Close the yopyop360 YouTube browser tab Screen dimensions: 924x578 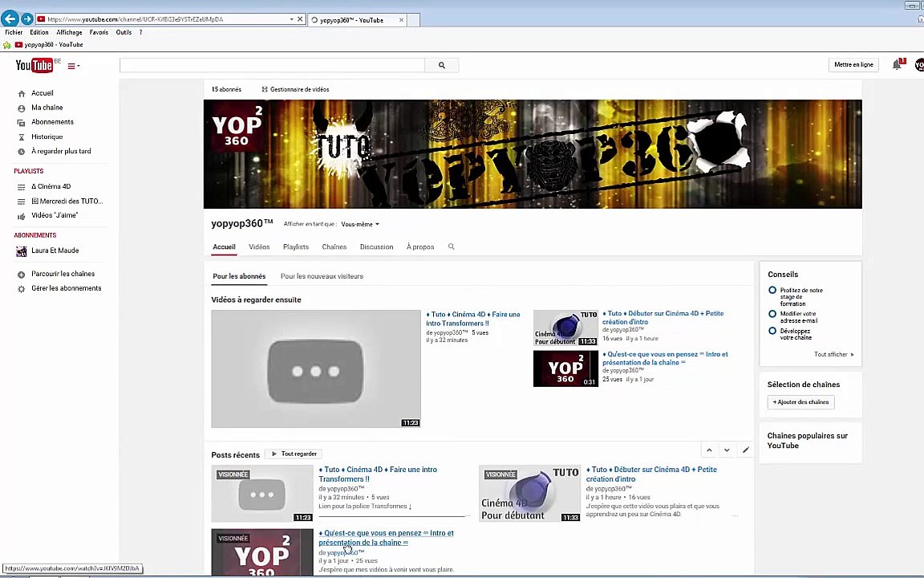click(x=401, y=20)
